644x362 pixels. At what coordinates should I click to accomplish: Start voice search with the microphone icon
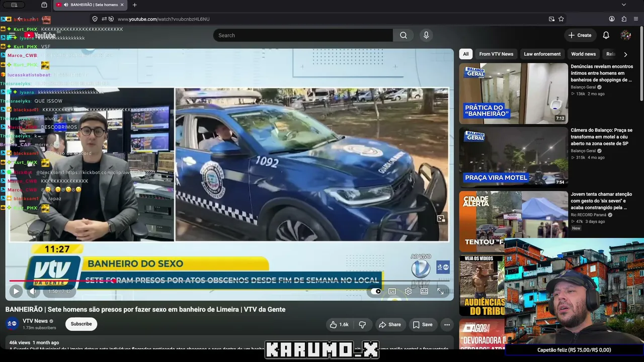pyautogui.click(x=426, y=35)
